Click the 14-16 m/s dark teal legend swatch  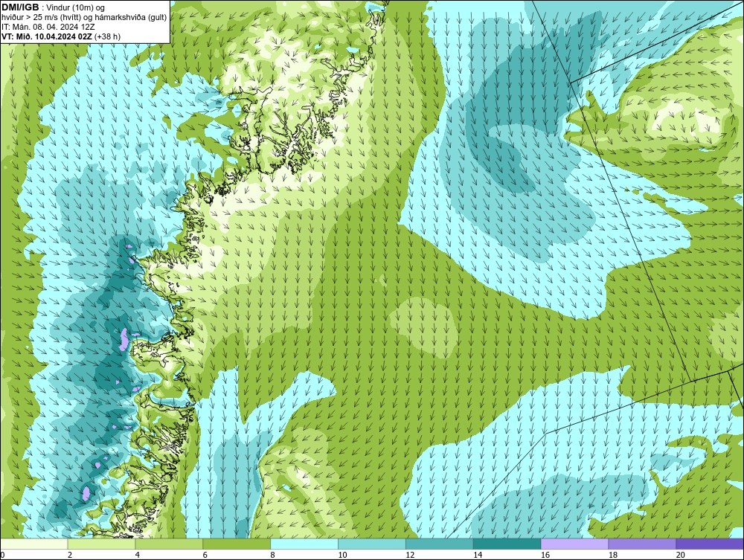coord(507,544)
